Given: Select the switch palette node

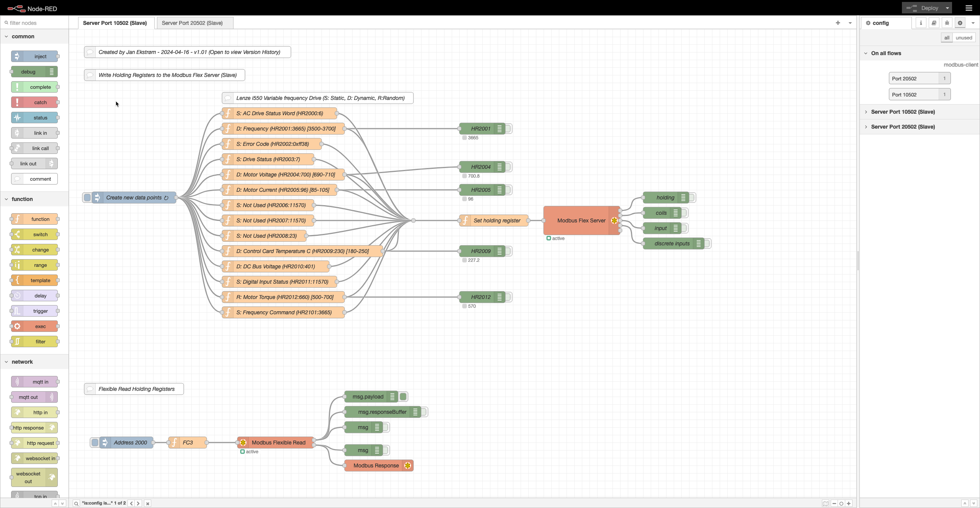Looking at the screenshot, I should pyautogui.click(x=34, y=234).
